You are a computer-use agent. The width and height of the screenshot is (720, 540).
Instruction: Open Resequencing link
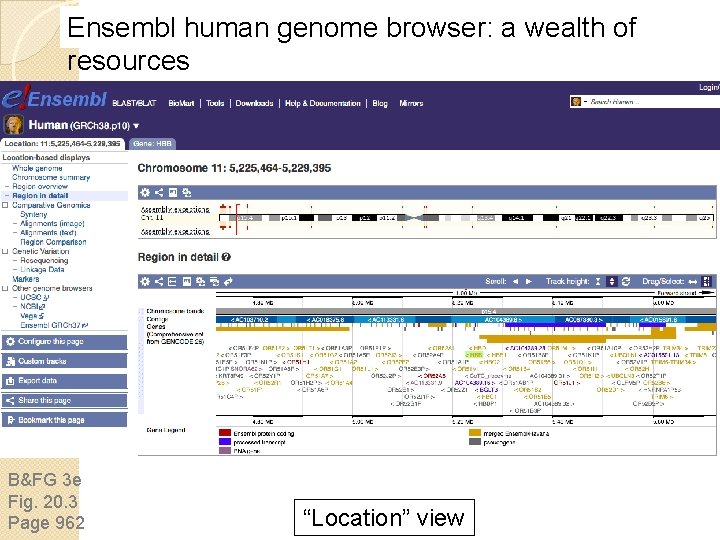tap(44, 260)
